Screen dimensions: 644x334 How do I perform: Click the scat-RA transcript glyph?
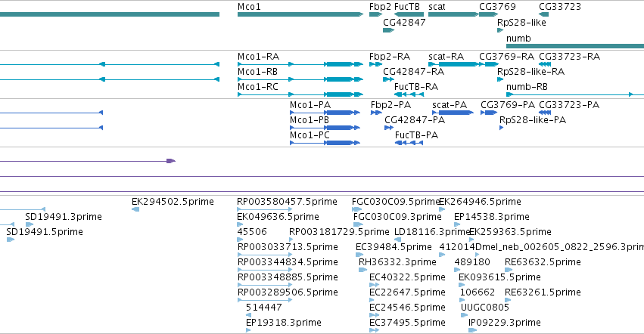(455, 64)
